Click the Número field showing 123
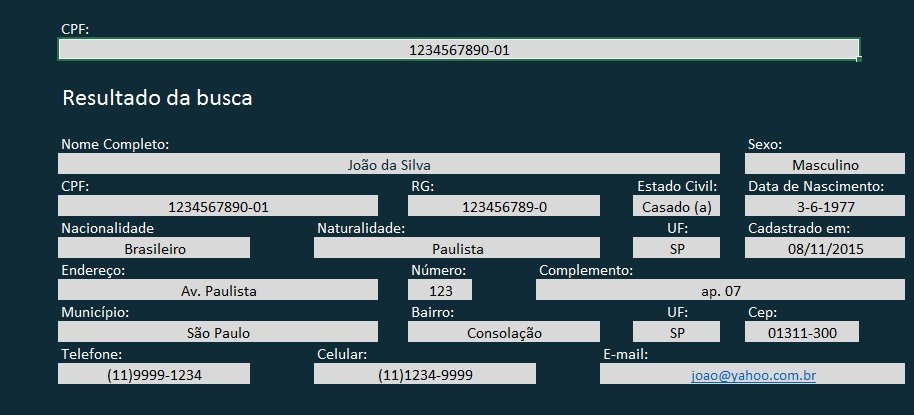The height and width of the screenshot is (415, 914). pos(440,290)
